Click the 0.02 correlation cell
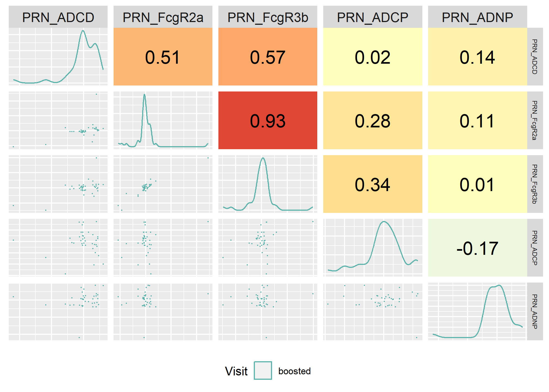The height and width of the screenshot is (392, 549). point(373,57)
